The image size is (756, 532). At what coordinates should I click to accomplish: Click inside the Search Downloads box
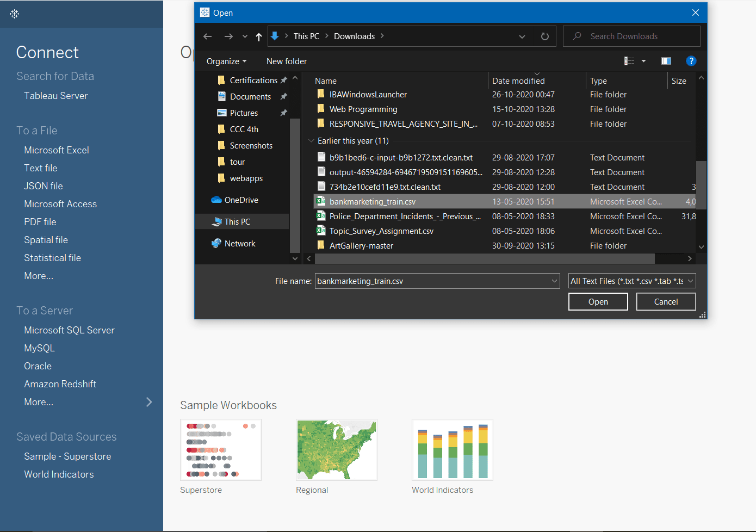tap(631, 36)
